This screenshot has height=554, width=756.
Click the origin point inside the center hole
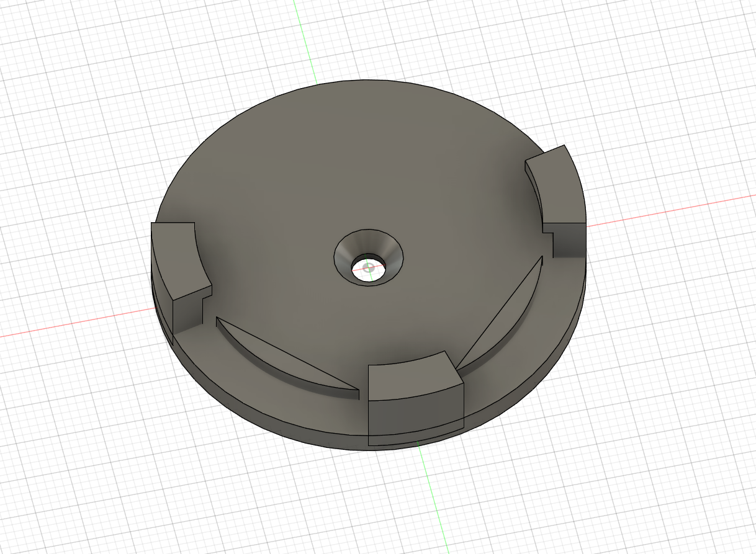click(x=369, y=269)
